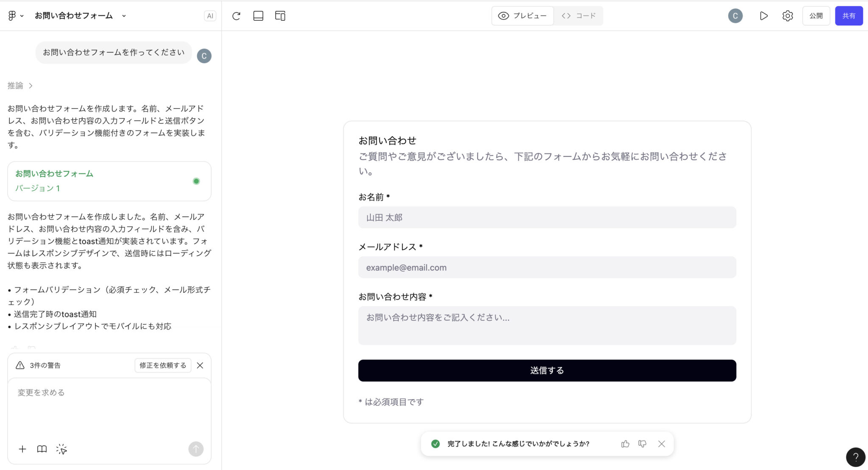The image size is (868, 470).
Task: Toggle the AI badge button
Action: tap(210, 16)
